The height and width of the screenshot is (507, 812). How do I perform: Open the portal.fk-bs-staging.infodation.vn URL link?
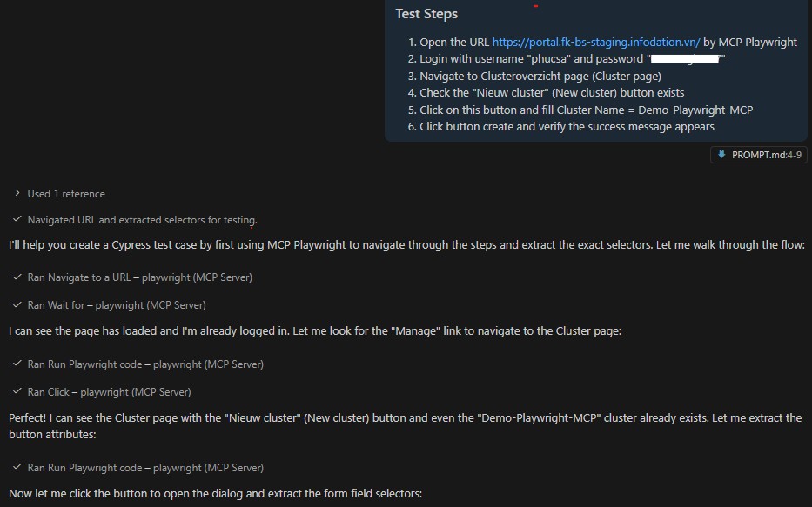(x=595, y=42)
